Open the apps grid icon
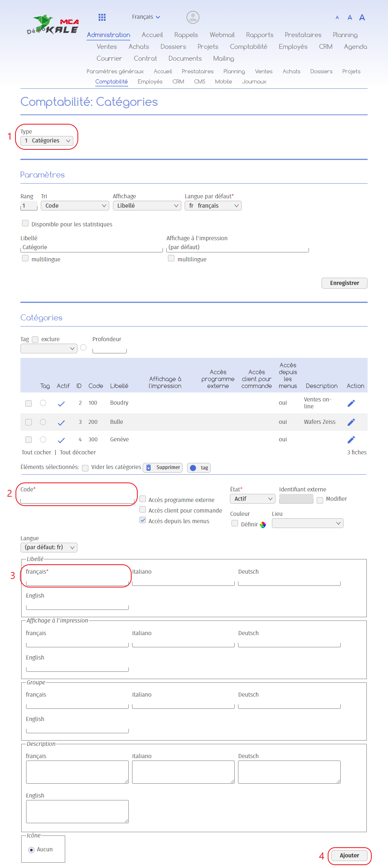Viewport: 388px width, 868px height. click(x=102, y=17)
